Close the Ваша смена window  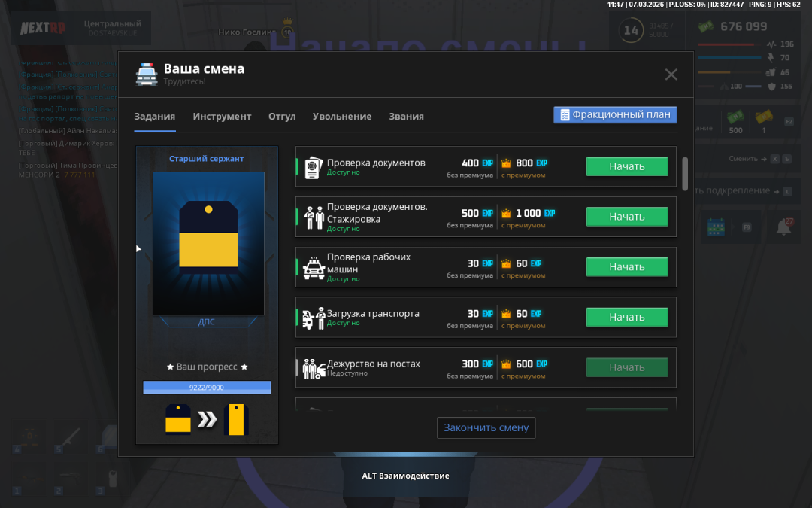[671, 74]
